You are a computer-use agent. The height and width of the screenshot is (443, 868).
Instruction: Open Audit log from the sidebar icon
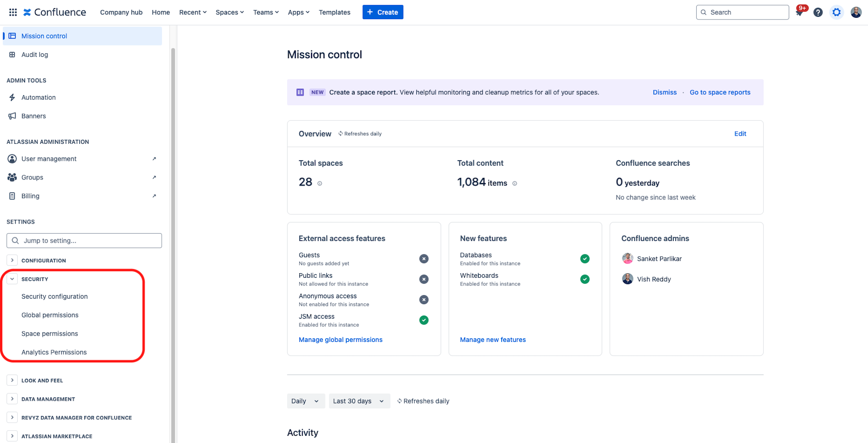[12, 54]
